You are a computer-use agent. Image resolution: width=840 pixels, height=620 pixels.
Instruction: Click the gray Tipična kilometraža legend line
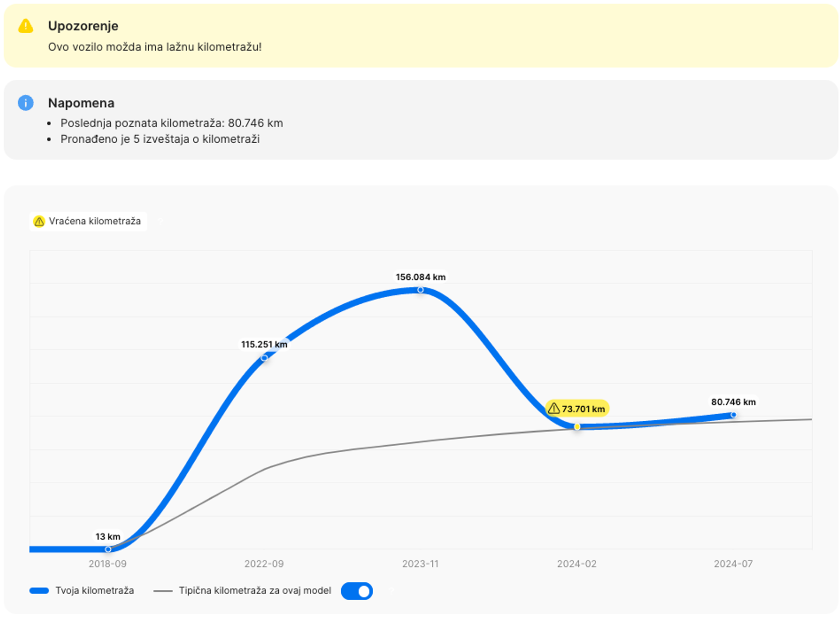click(x=163, y=591)
